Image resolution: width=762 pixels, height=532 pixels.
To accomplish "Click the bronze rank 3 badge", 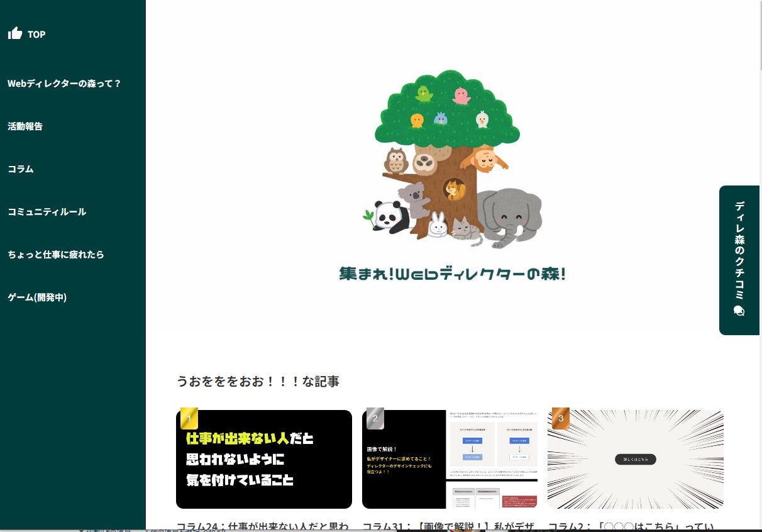I will (561, 418).
